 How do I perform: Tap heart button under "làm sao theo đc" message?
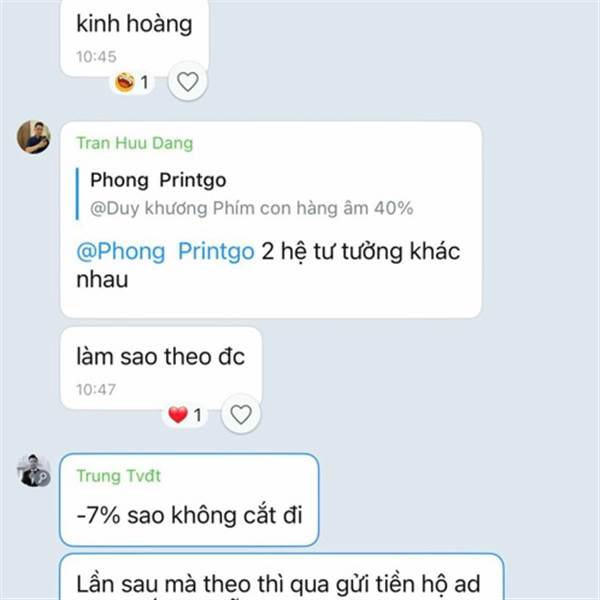pyautogui.click(x=241, y=414)
